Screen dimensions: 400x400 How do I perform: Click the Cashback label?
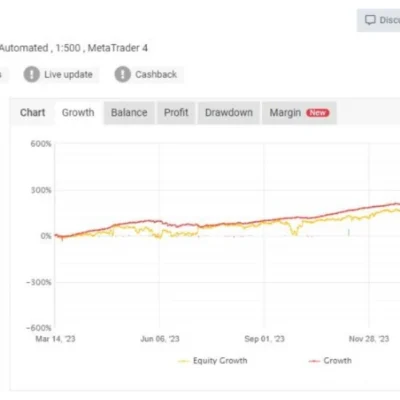tap(156, 74)
